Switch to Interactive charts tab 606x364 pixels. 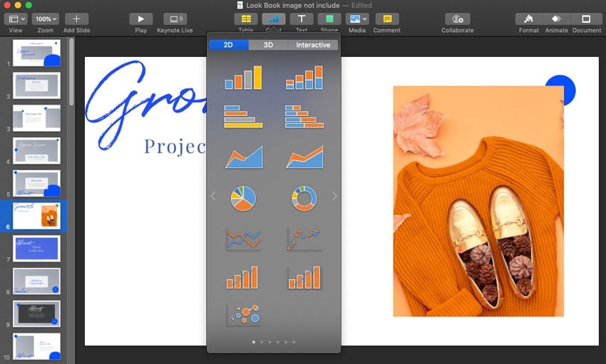(x=313, y=45)
